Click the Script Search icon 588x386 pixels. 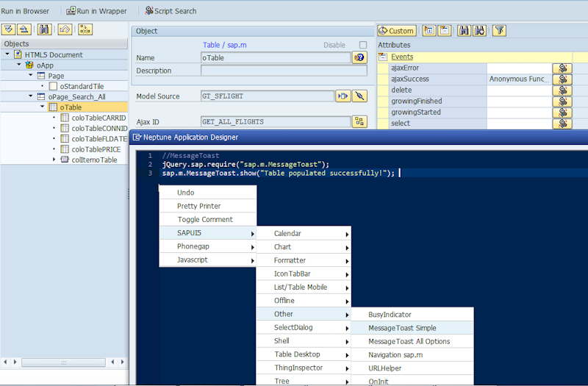pos(149,10)
